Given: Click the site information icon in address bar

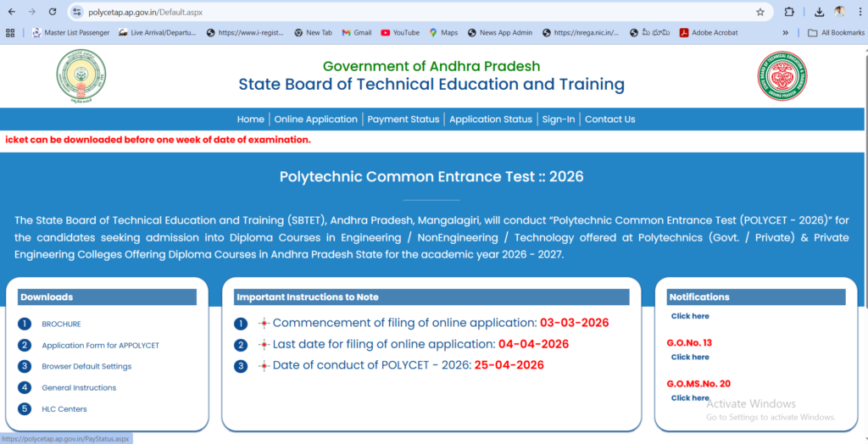Looking at the screenshot, I should tap(77, 12).
